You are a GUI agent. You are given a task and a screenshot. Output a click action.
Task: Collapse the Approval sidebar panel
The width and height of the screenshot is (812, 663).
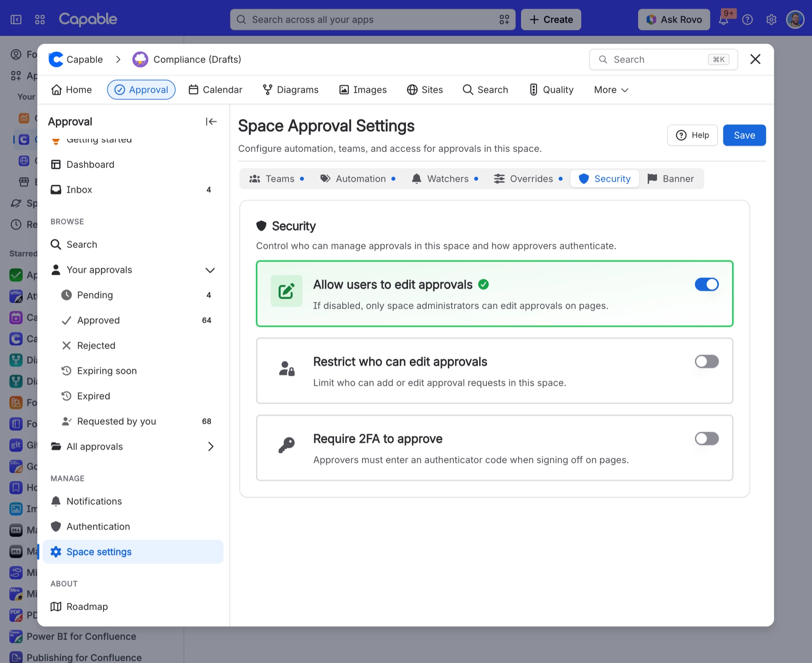211,121
